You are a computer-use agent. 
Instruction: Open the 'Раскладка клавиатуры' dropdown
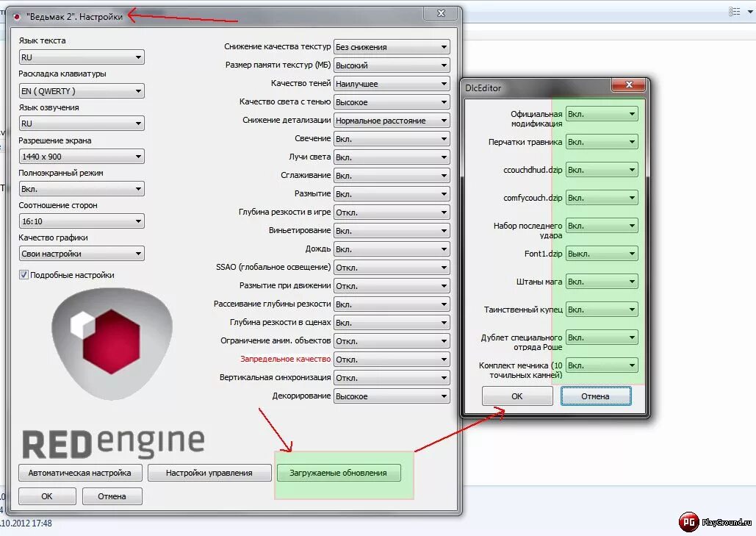pos(82,90)
